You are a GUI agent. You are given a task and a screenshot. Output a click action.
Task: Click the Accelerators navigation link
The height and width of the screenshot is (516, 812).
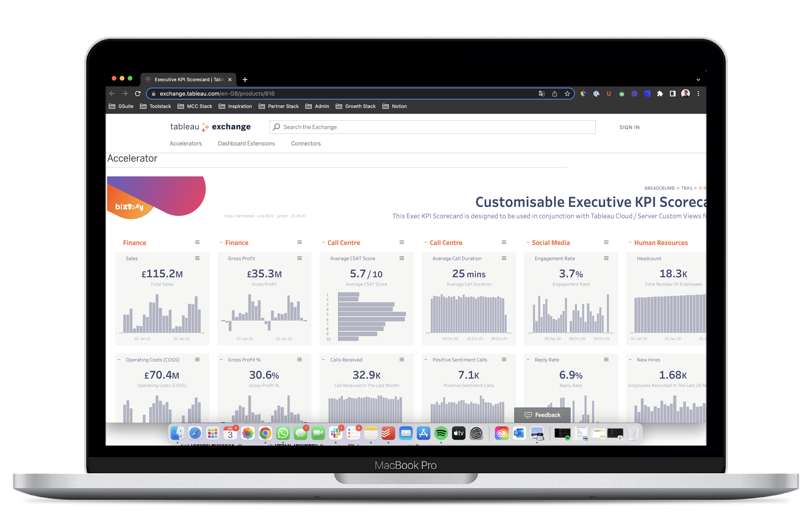185,144
